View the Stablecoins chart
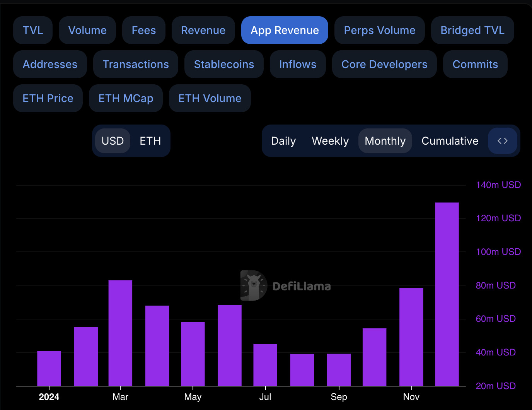532x410 pixels. (224, 64)
